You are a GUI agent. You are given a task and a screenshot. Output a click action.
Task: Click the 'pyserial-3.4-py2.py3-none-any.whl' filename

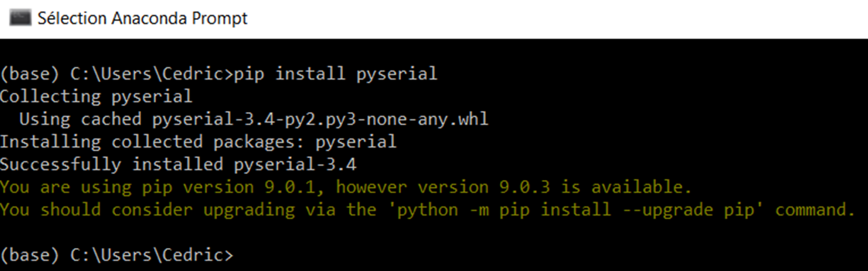pyautogui.click(x=320, y=119)
